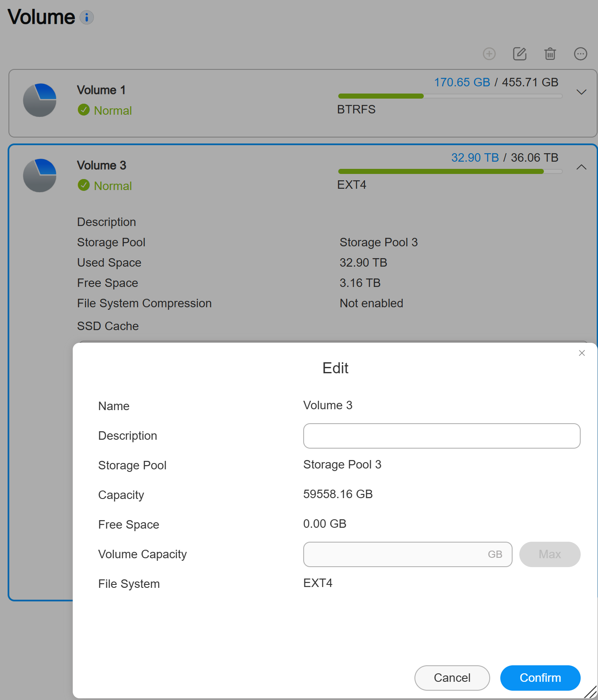Open the more options ellipsis icon
Viewport: 598px width, 700px height.
(x=581, y=54)
